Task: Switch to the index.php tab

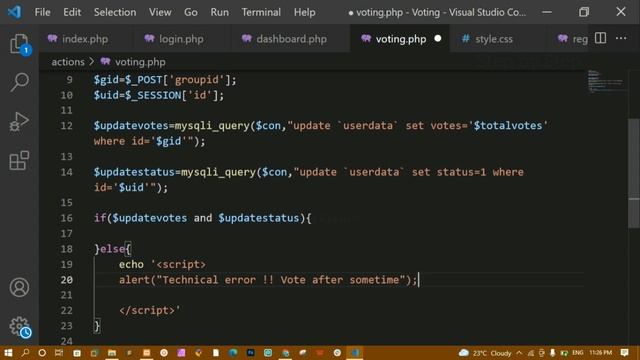Action: click(x=85, y=39)
